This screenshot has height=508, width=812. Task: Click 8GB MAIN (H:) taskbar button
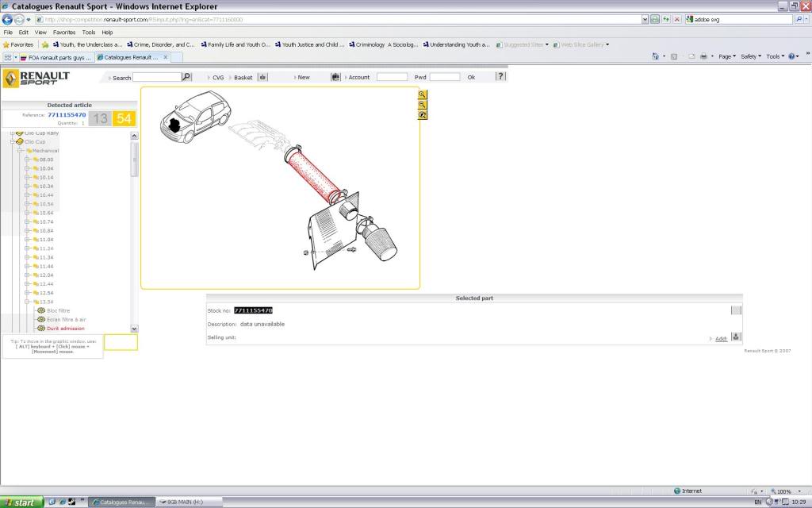coord(189,502)
